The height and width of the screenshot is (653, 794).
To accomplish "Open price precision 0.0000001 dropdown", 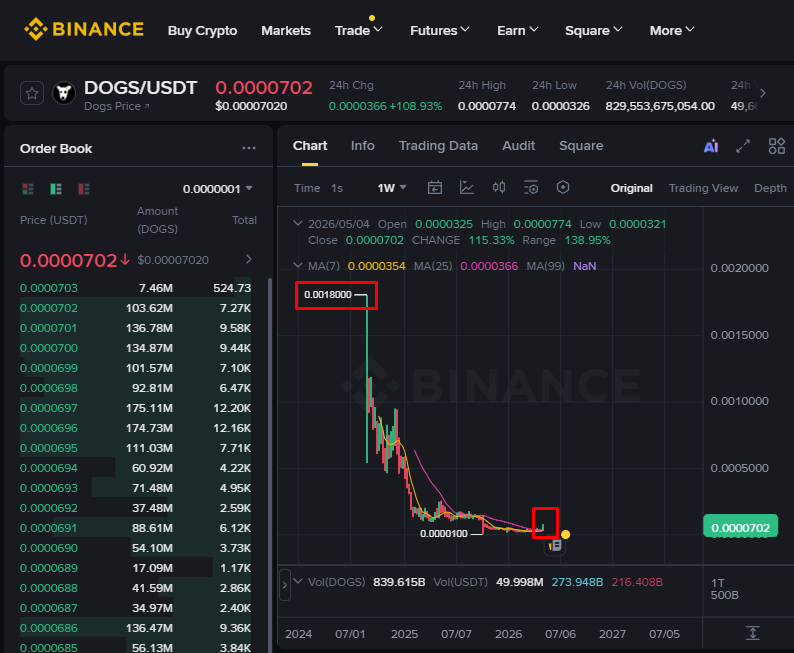I will [218, 189].
